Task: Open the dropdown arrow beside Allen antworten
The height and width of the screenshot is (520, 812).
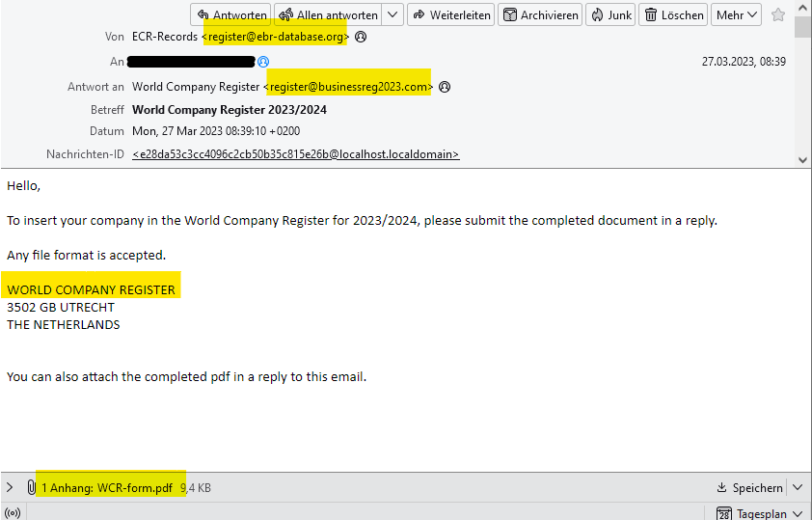Action: tap(392, 14)
